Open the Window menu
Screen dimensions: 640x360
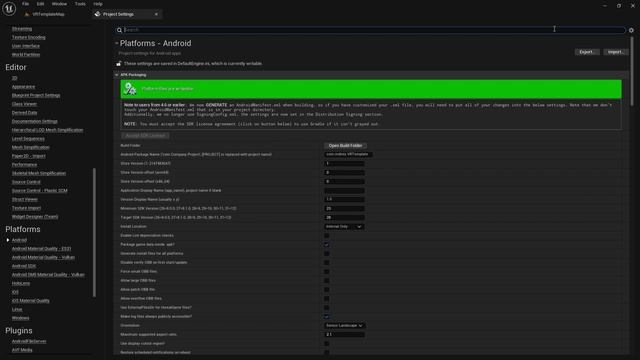point(59,4)
